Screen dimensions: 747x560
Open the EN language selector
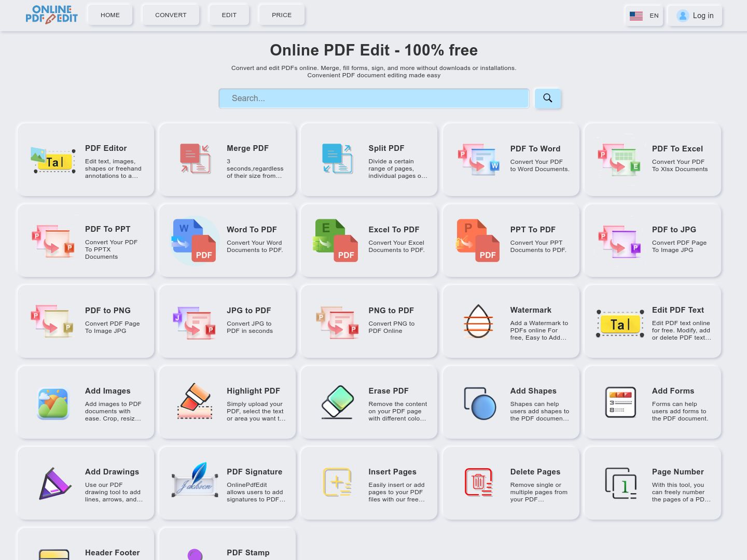[644, 16]
